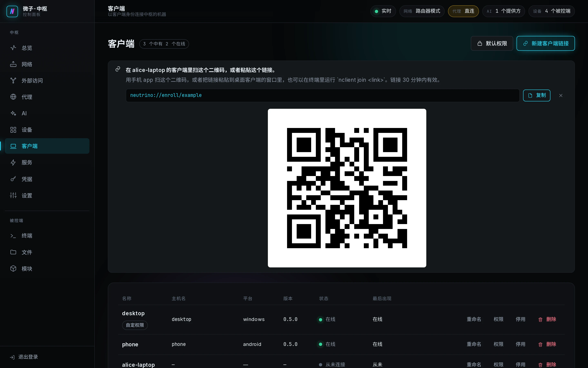This screenshot has width=588, height=368.
Task: Click 重命名 in the alice-laptop row
Action: pos(474,365)
